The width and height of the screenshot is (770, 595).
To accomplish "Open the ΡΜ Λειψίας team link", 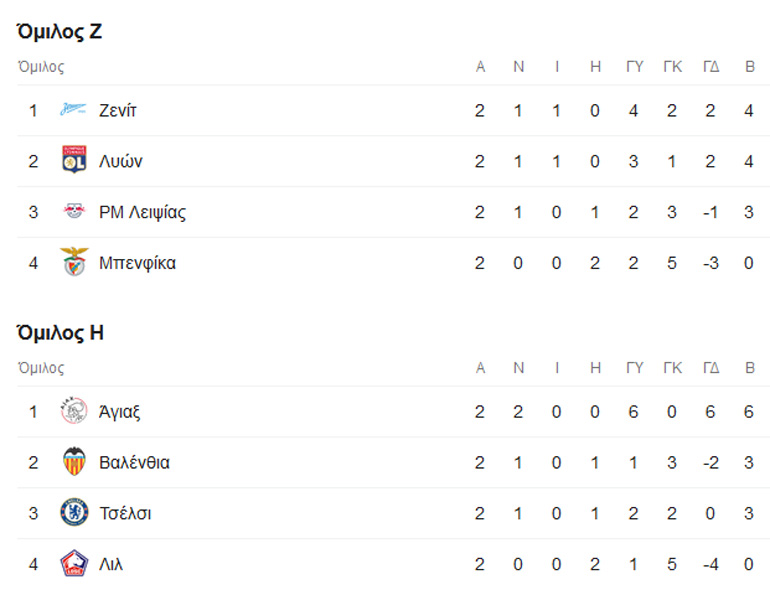I will click(x=142, y=212).
